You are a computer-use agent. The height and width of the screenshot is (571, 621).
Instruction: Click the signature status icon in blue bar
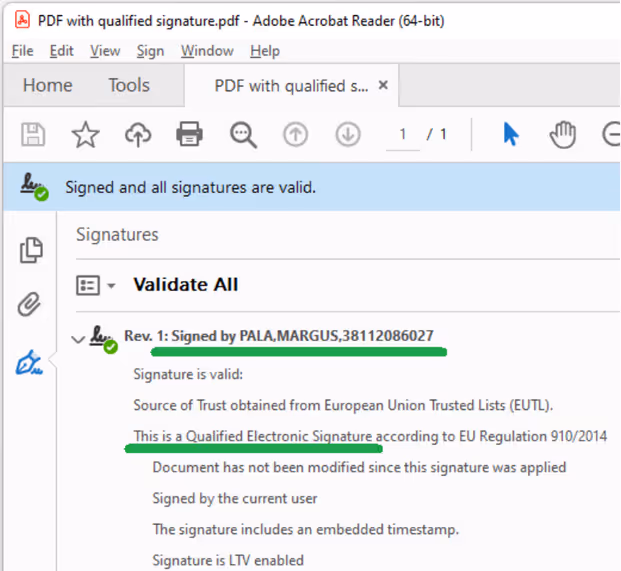(x=34, y=187)
